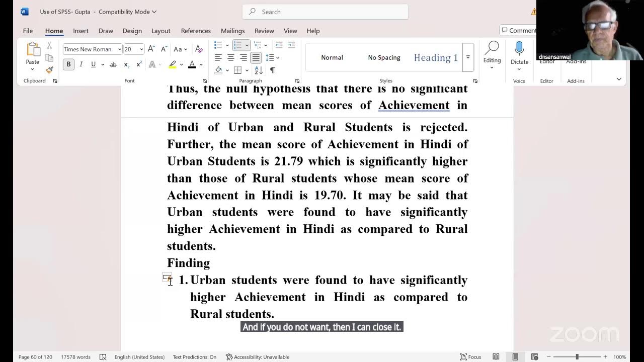This screenshot has width=644, height=362.
Task: Apply the No Spacing style
Action: pos(384,57)
